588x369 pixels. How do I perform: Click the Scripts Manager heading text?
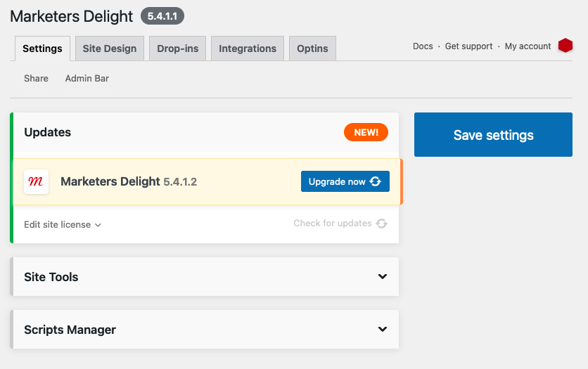coord(70,330)
